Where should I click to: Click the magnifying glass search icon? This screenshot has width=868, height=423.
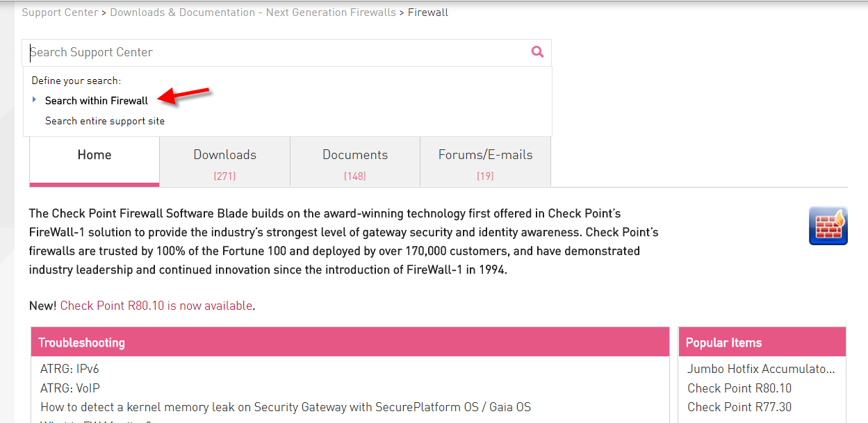pos(537,51)
